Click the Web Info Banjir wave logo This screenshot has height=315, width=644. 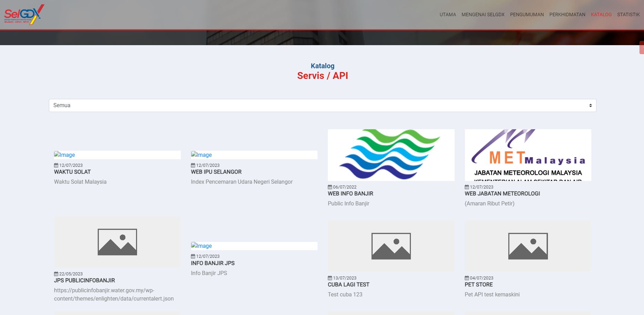tap(391, 155)
